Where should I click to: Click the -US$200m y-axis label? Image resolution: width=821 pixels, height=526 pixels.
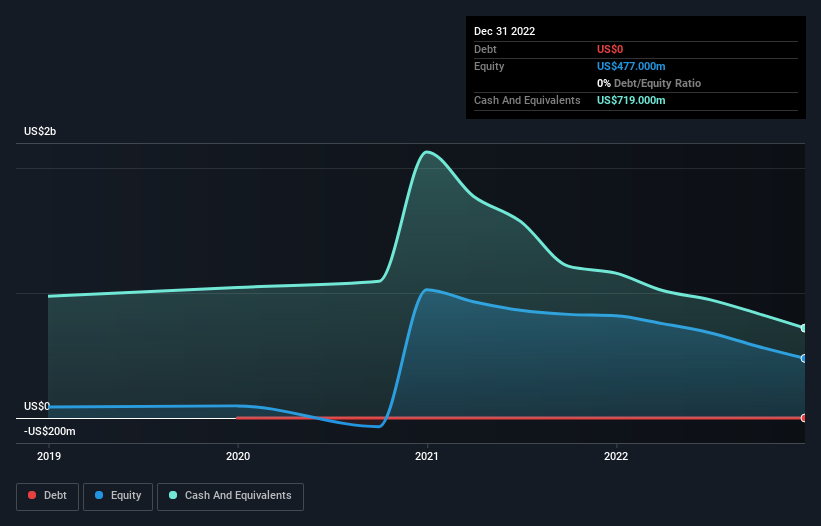click(50, 431)
